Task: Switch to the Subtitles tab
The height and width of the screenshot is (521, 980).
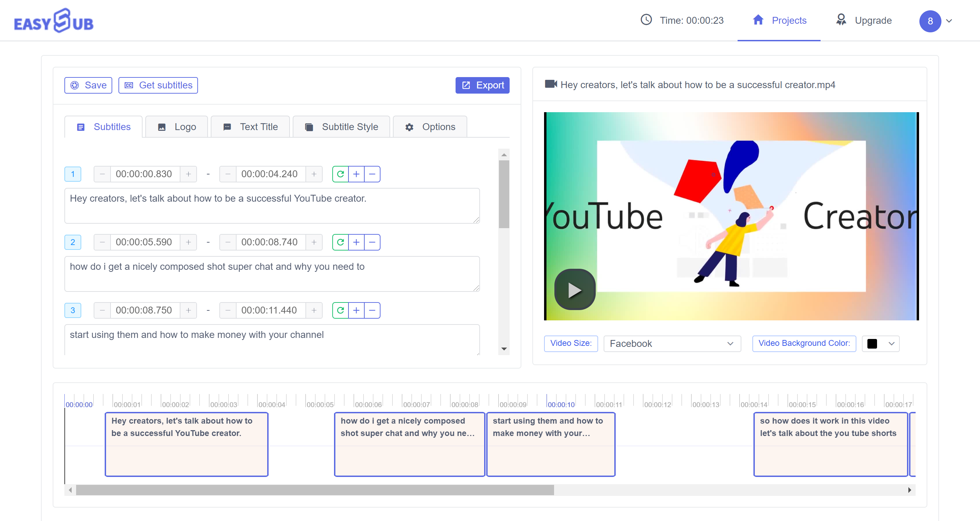Action: [104, 127]
